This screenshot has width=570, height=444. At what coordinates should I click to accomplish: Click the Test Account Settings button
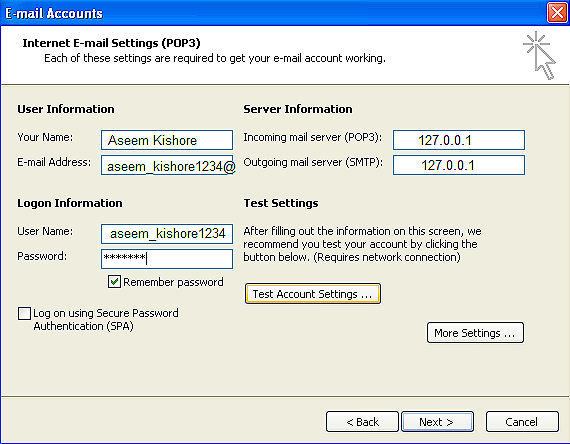coord(313,293)
